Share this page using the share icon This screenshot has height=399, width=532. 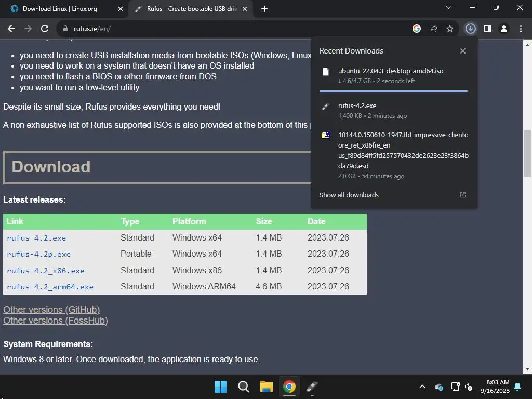point(433,29)
